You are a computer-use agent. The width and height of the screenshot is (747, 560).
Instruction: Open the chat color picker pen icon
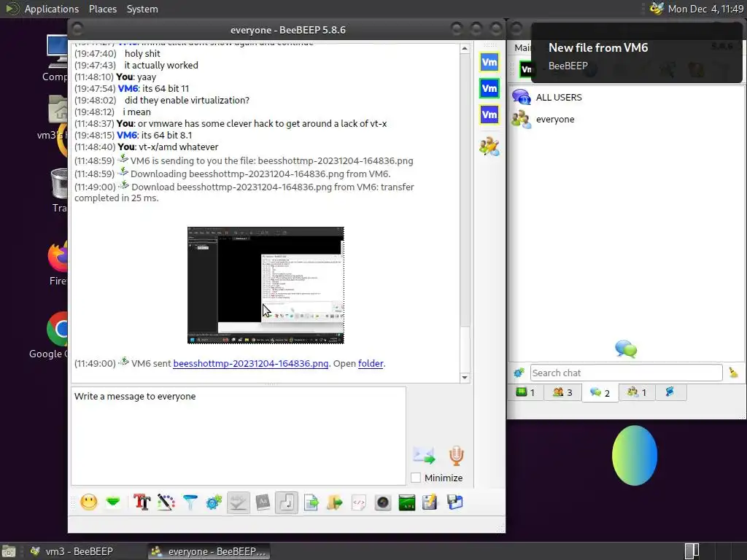tap(166, 502)
